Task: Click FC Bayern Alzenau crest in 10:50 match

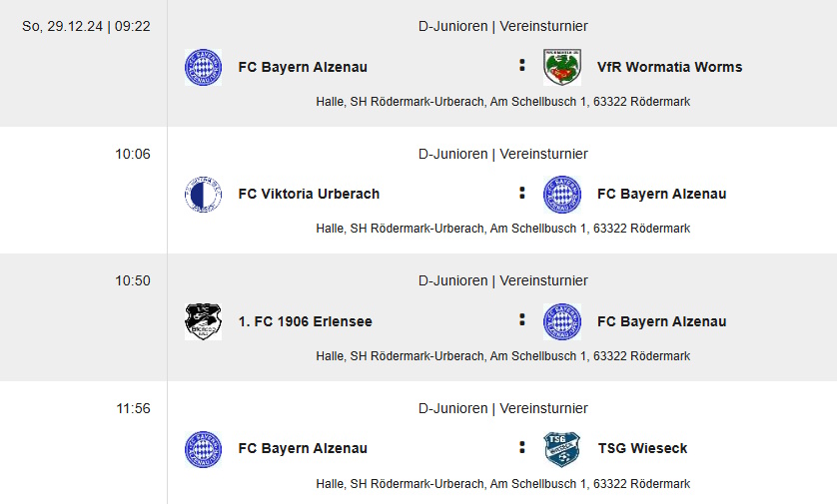Action: [x=562, y=321]
